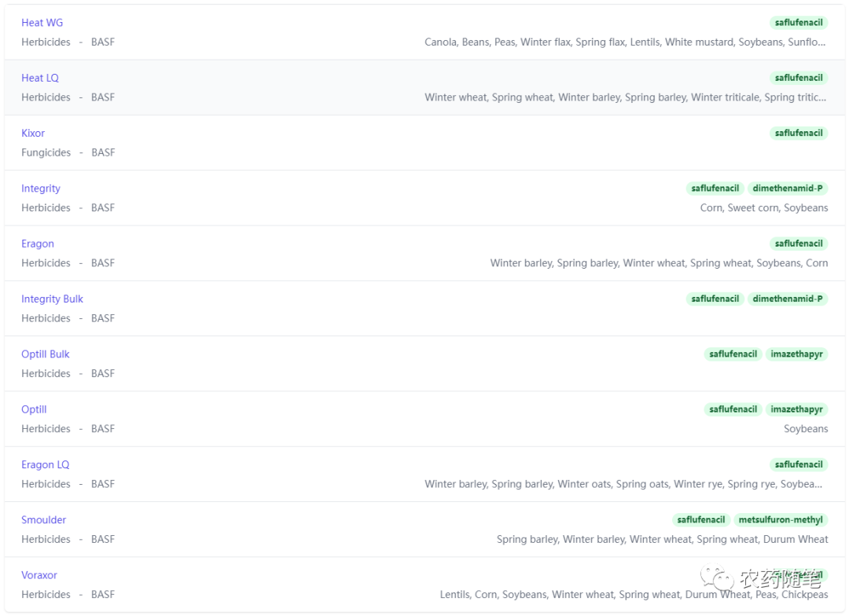Click 'BASF' in the Eragon row
Screen dimensions: 849x616
tap(103, 263)
